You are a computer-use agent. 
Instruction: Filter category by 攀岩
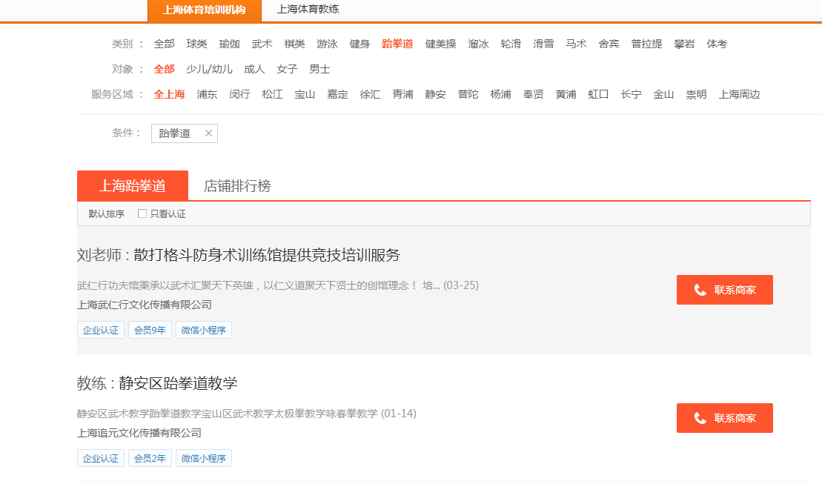pyautogui.click(x=684, y=44)
